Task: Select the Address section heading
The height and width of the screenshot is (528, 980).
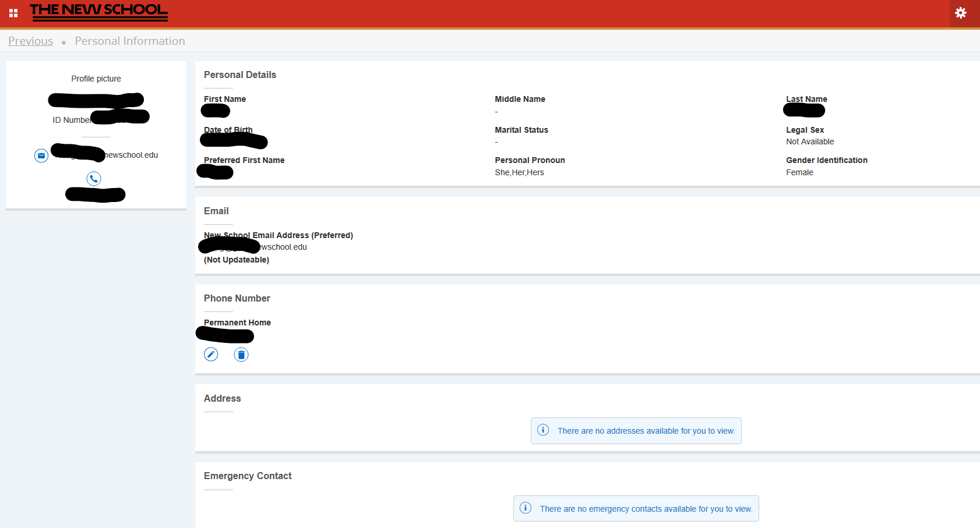Action: tap(222, 398)
